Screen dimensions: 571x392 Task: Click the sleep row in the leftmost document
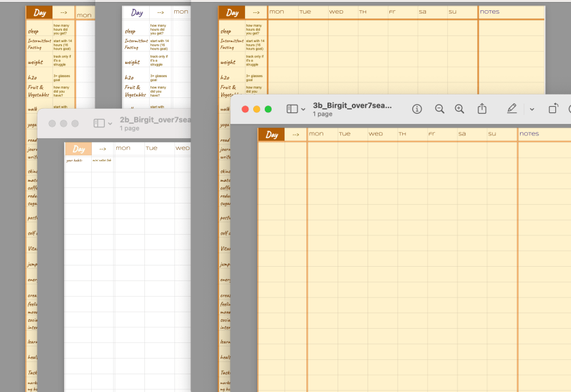(34, 31)
